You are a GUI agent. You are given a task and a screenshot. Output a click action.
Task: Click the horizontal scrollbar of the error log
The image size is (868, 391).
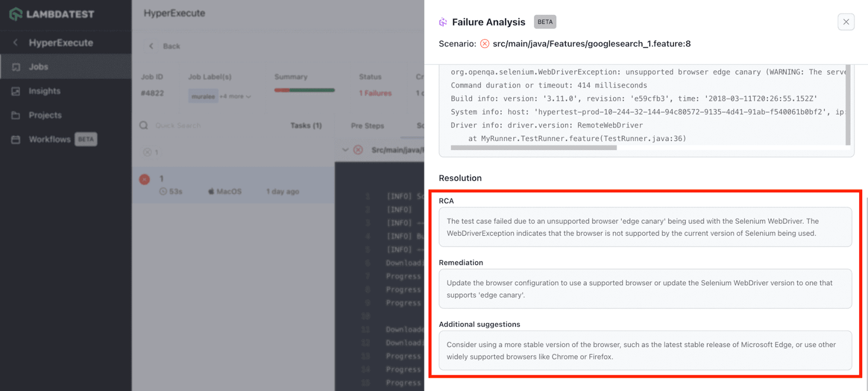[x=534, y=148]
